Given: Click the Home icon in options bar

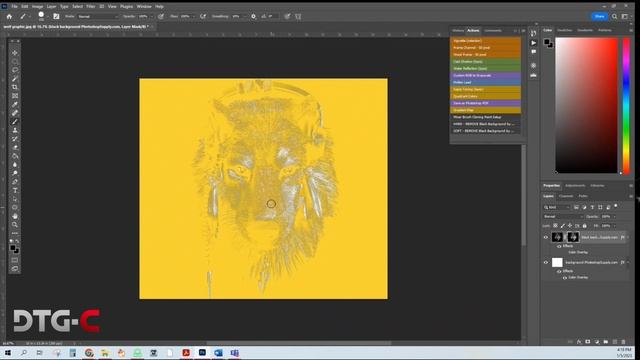Looking at the screenshot, I should click(9, 16).
